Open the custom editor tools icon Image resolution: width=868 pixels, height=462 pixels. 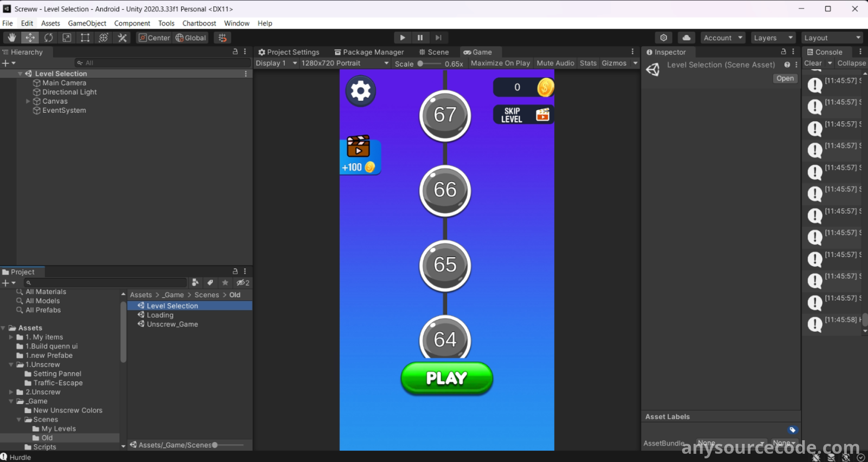pos(122,37)
